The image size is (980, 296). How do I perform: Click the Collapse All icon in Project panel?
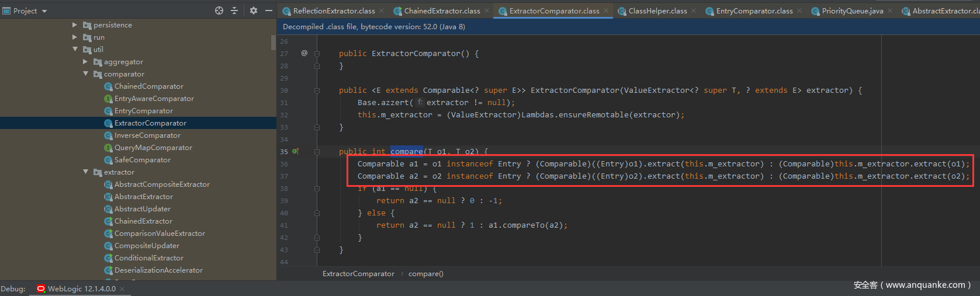click(x=234, y=11)
